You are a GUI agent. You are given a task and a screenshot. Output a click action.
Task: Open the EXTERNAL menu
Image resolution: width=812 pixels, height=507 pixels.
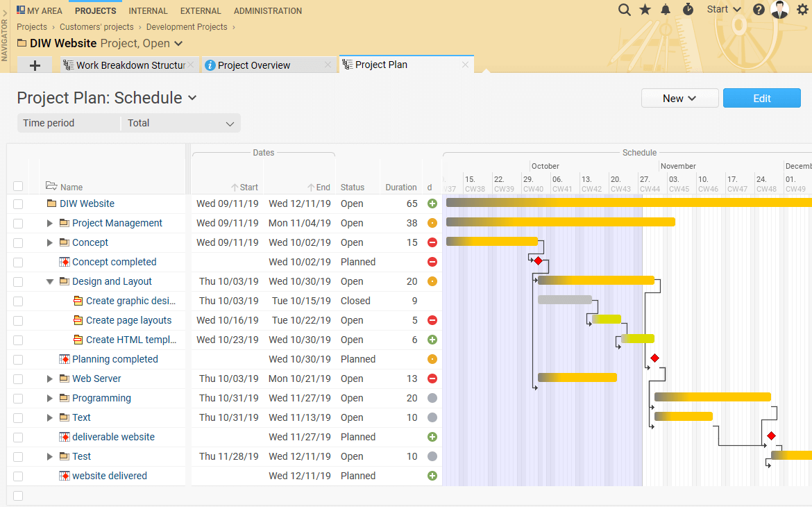pyautogui.click(x=201, y=10)
